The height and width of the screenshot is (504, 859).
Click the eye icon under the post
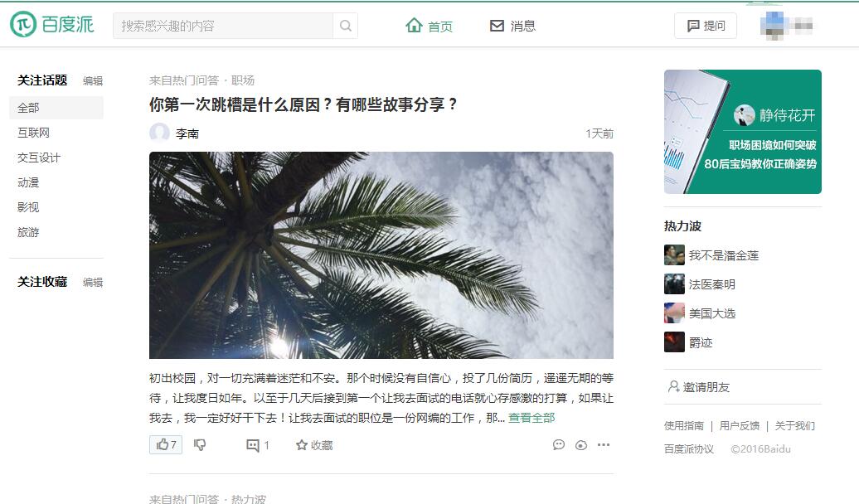point(581,445)
